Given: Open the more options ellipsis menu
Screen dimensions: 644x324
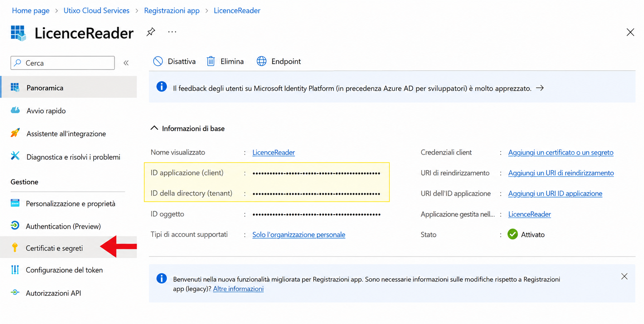Looking at the screenshot, I should pos(172,32).
